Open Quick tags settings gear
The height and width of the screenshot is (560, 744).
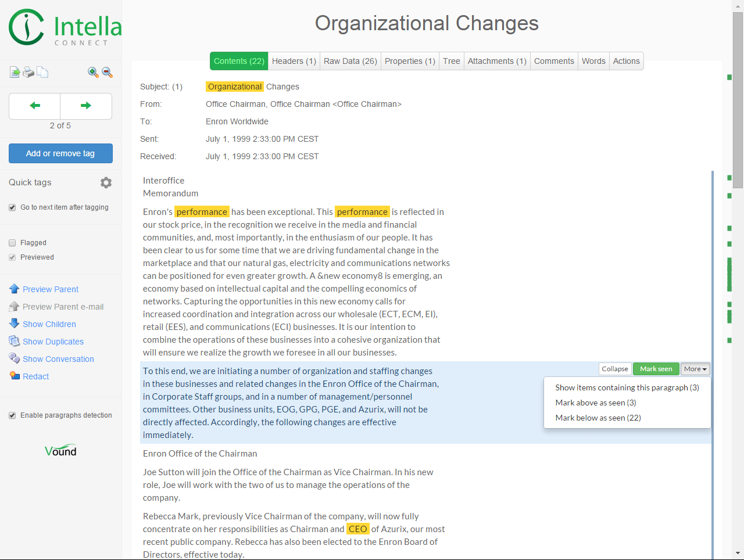pyautogui.click(x=106, y=182)
